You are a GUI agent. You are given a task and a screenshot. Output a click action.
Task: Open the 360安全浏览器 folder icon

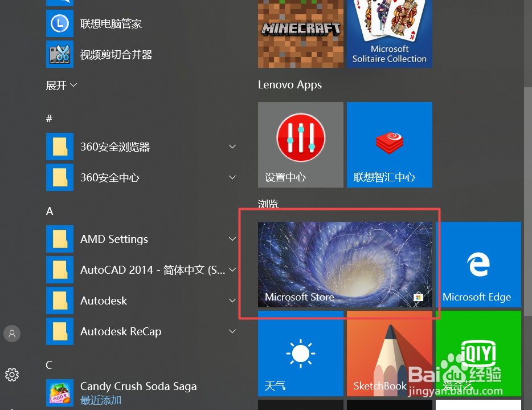click(x=60, y=147)
